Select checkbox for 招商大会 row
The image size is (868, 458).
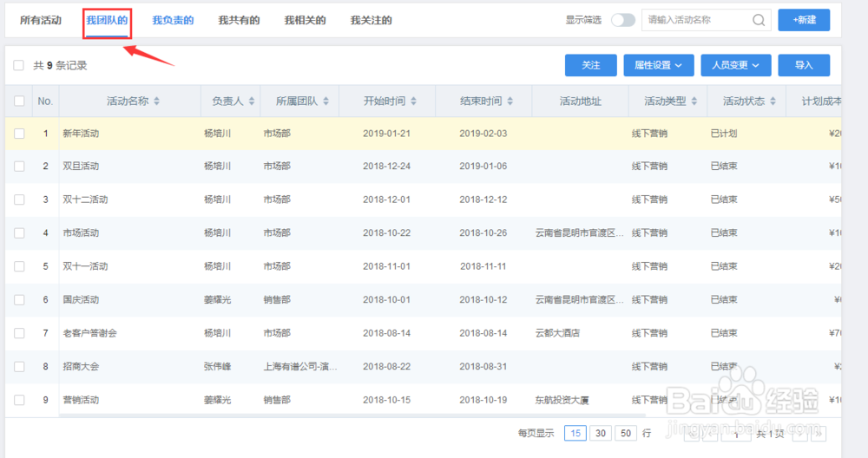coord(19,366)
